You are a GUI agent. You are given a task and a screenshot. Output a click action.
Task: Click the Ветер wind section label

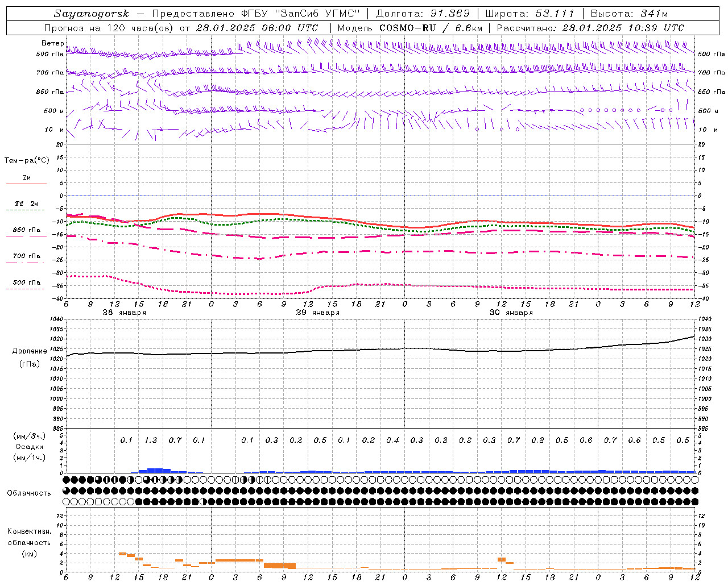tap(52, 43)
